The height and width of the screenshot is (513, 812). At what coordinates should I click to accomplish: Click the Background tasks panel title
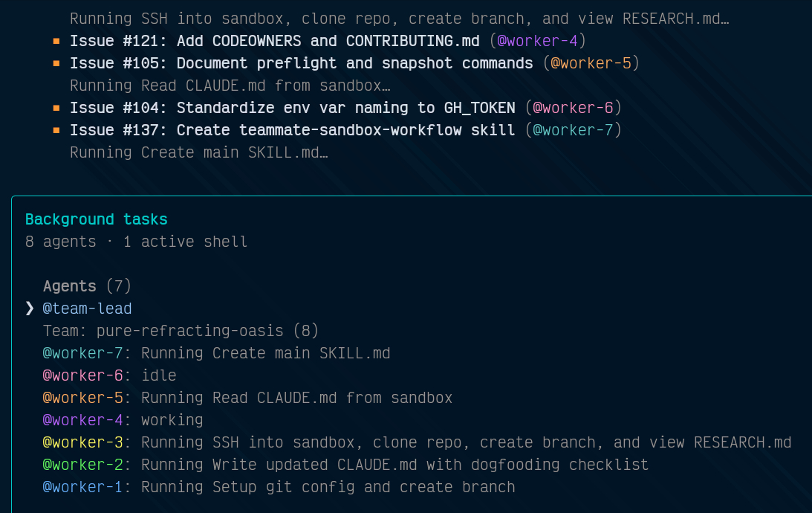click(x=97, y=219)
